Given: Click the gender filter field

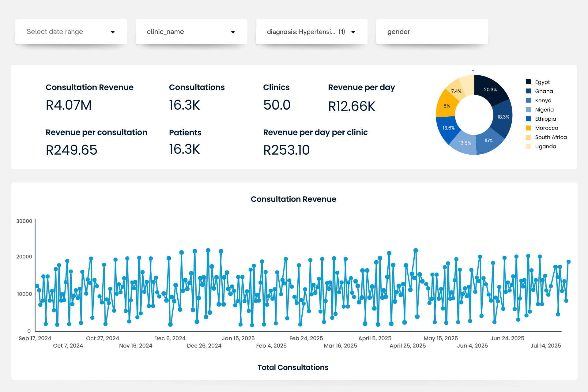Looking at the screenshot, I should (x=432, y=32).
